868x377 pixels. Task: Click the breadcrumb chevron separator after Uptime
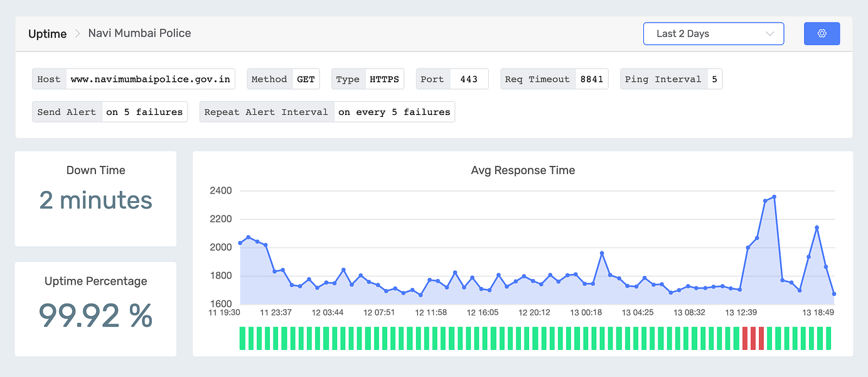[77, 34]
